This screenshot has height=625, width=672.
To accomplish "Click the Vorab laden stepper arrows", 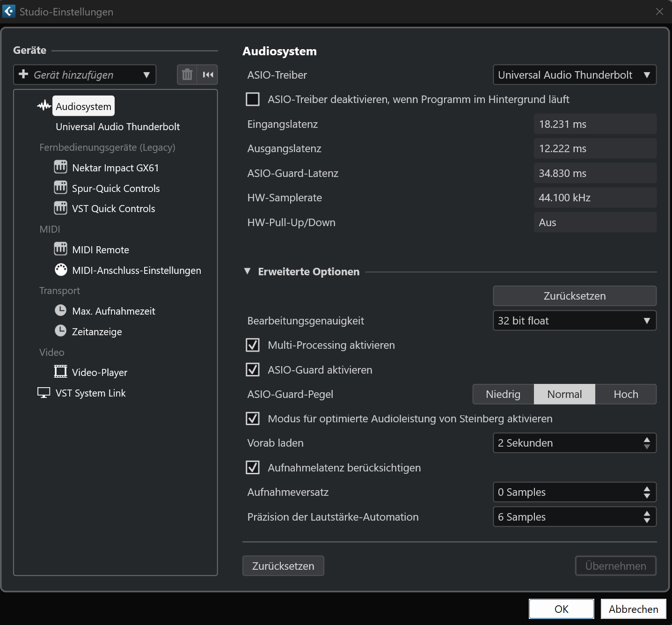I will (647, 443).
